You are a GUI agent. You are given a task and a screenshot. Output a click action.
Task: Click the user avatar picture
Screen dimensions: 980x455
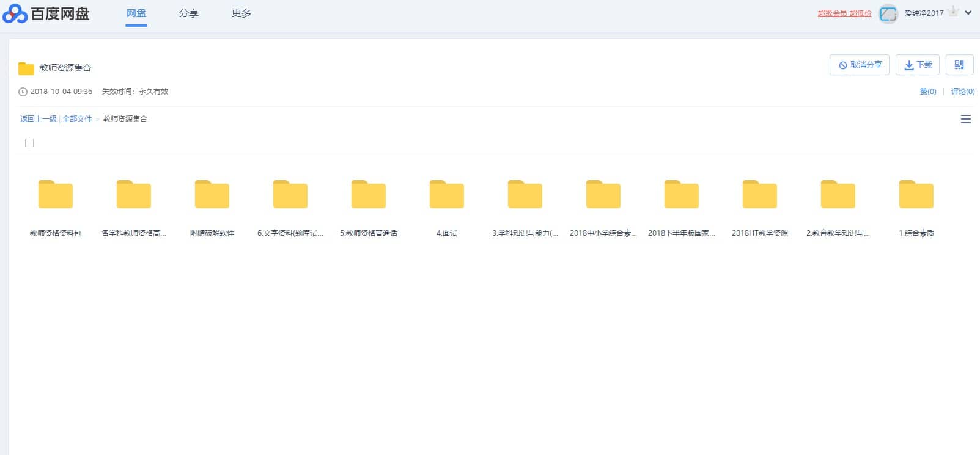888,13
